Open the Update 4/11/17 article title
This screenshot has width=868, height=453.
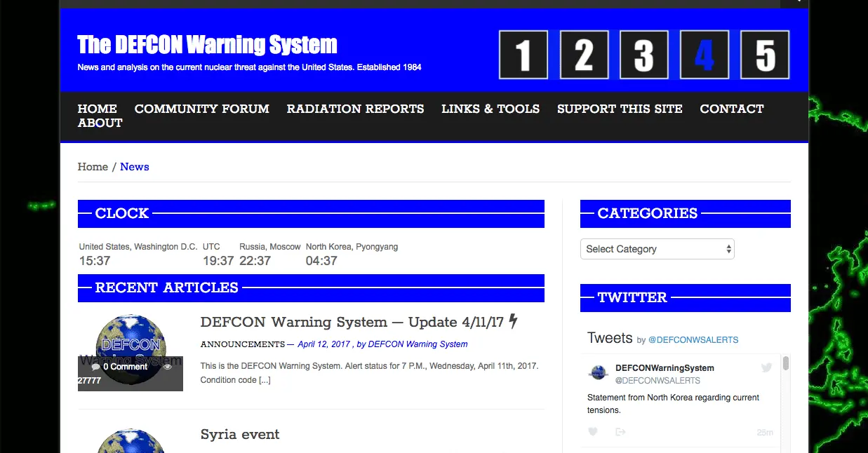point(352,323)
